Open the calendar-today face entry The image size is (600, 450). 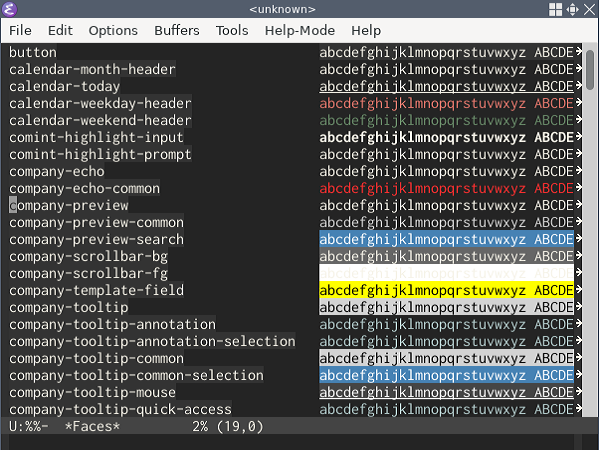(64, 87)
